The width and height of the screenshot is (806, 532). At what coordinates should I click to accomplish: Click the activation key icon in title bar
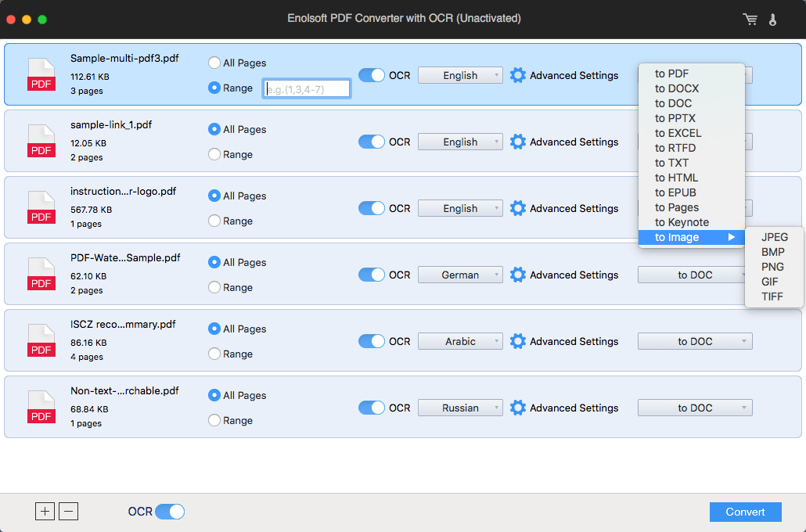pyautogui.click(x=772, y=20)
